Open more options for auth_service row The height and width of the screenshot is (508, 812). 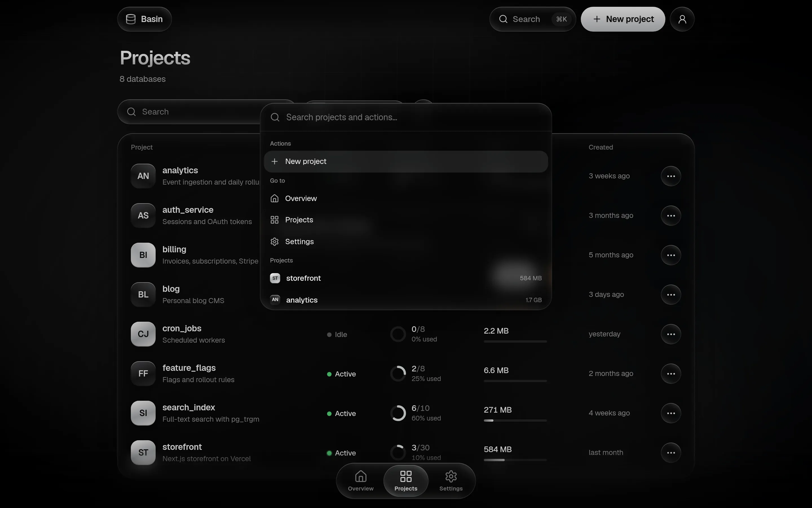tap(671, 215)
